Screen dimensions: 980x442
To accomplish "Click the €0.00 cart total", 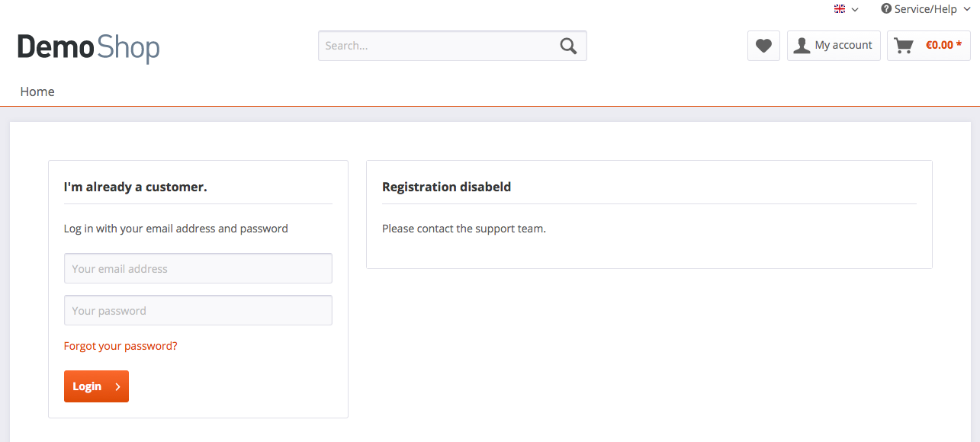I will (x=943, y=46).
